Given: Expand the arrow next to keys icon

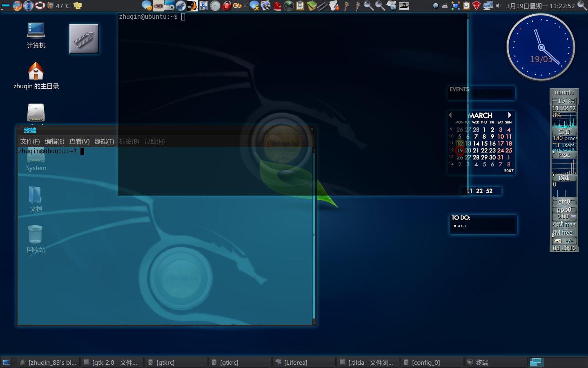Looking at the screenshot, I should click(245, 6).
